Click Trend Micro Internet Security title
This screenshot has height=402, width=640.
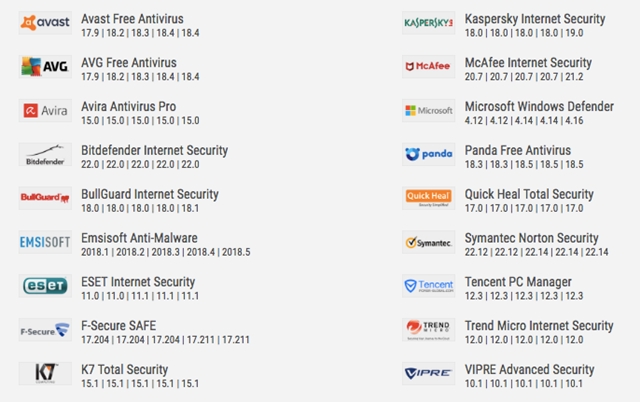(539, 326)
